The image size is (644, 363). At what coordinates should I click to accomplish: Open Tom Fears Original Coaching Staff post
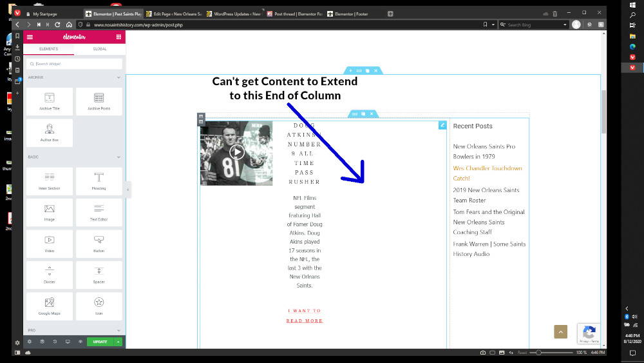(489, 222)
